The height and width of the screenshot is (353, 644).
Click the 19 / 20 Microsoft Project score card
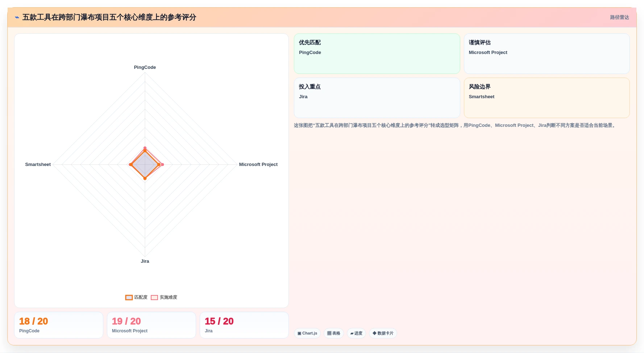pos(151,325)
